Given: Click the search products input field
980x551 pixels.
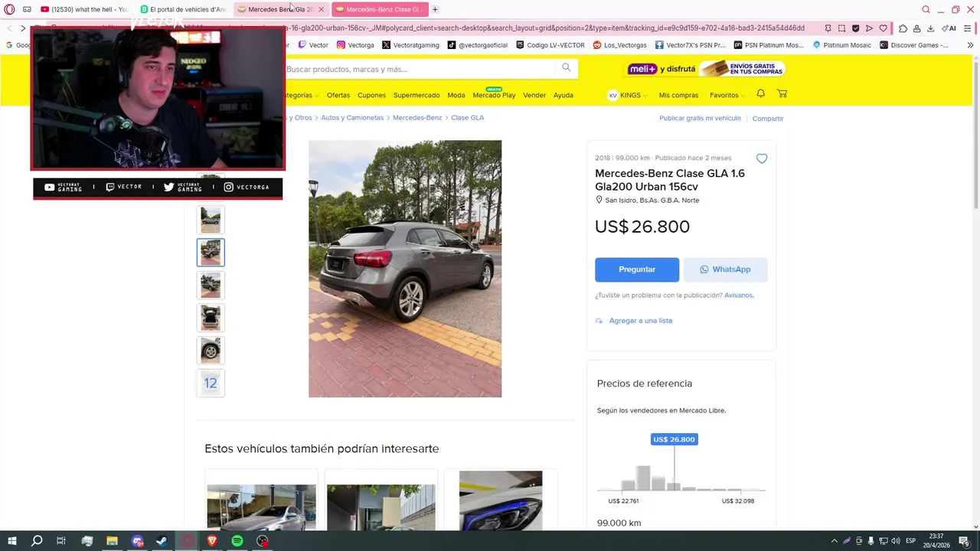Looking at the screenshot, I should click(419, 69).
